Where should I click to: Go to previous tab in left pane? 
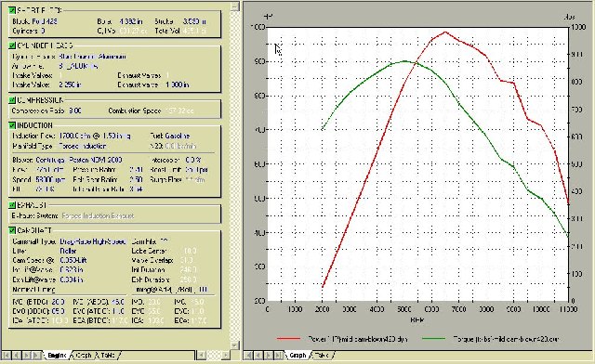(17, 356)
